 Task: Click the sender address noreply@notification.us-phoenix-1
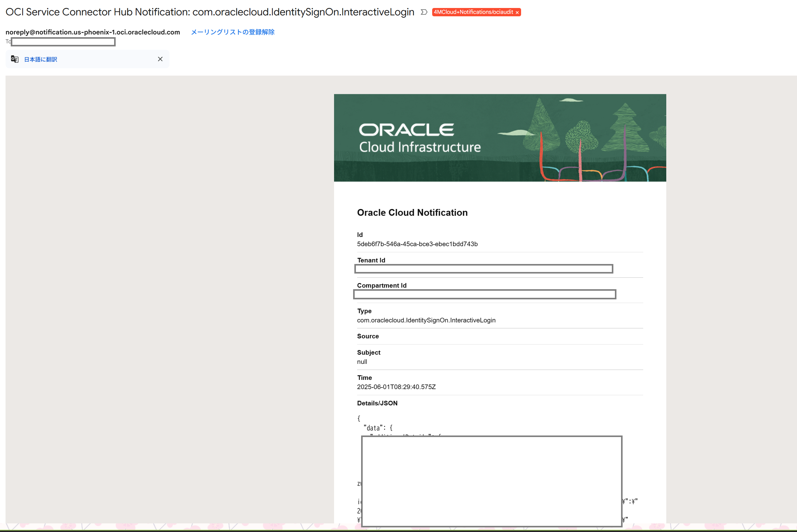tap(93, 32)
